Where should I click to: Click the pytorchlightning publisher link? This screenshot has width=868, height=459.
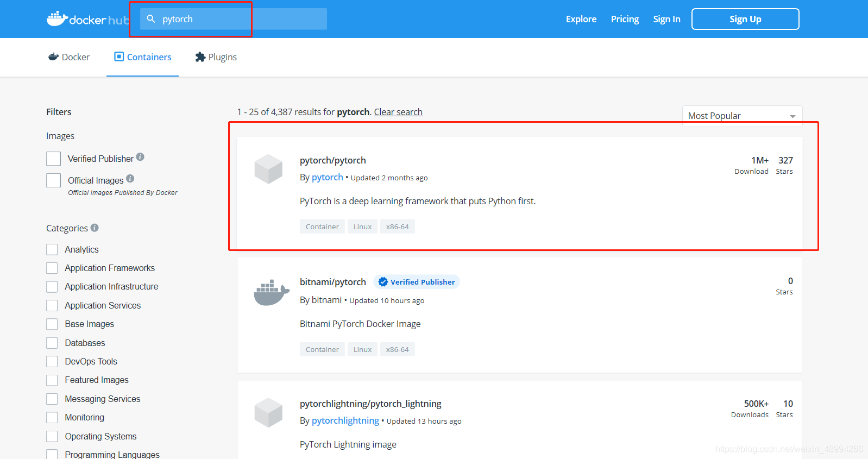pos(345,420)
